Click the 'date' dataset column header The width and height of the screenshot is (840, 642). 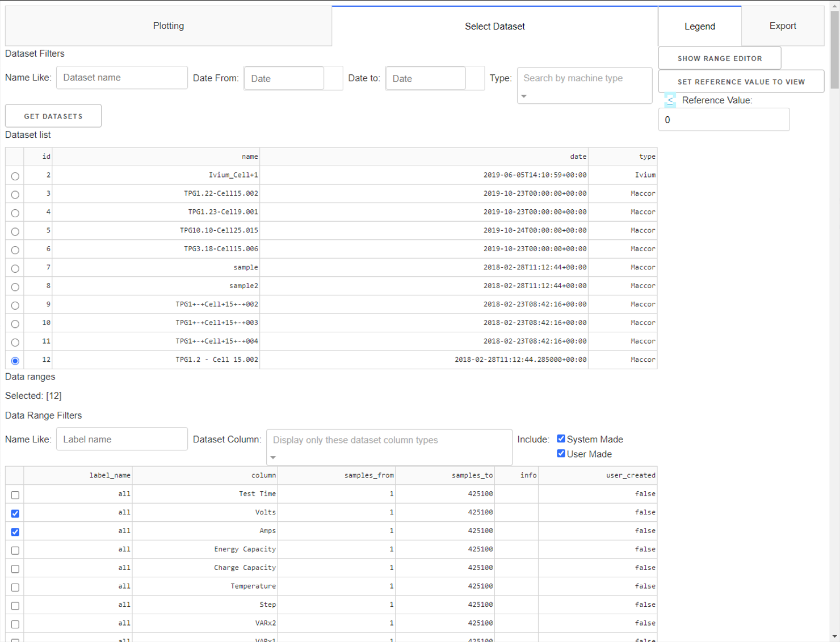[424, 157]
